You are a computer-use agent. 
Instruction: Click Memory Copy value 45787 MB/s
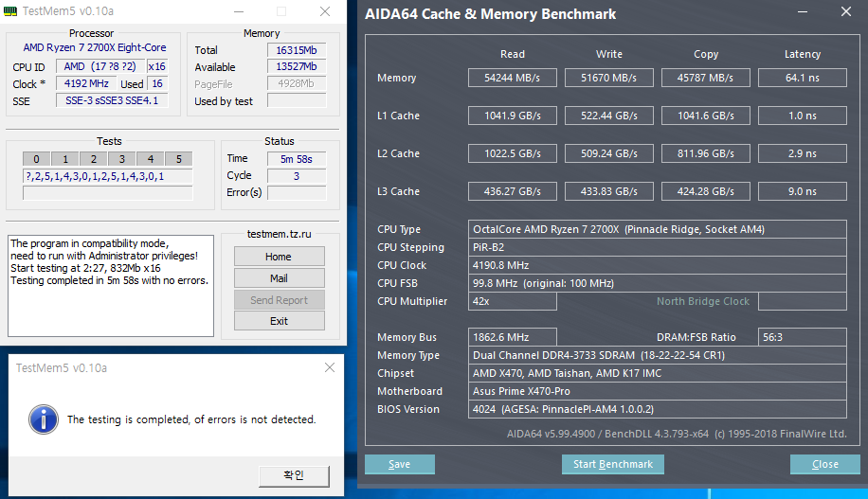pos(705,78)
